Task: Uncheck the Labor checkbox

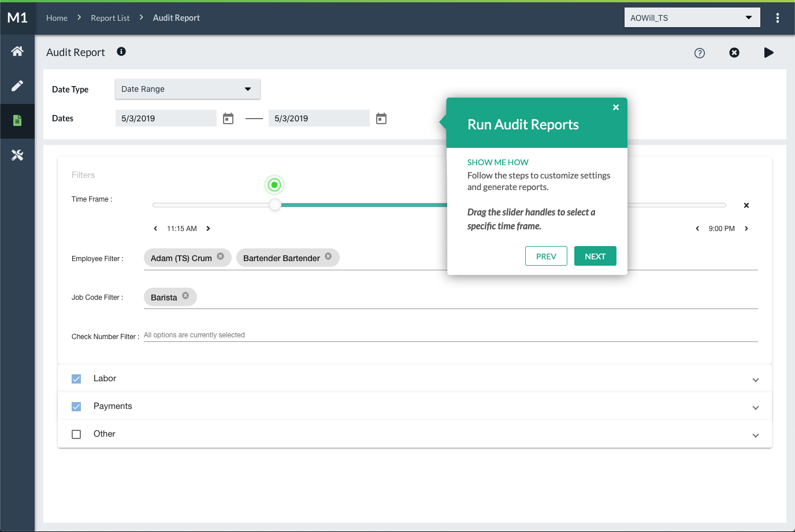Action: click(76, 379)
